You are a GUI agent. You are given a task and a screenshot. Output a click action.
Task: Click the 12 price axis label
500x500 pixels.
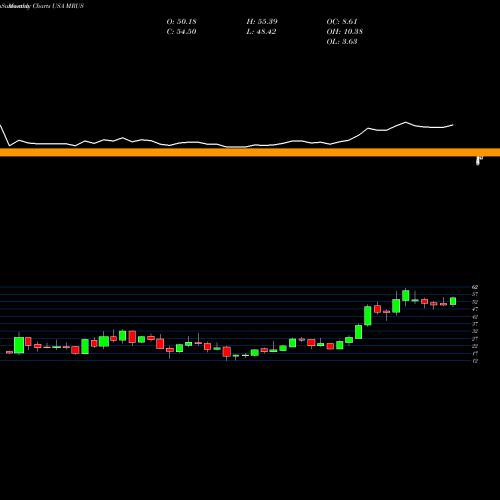tap(475, 360)
